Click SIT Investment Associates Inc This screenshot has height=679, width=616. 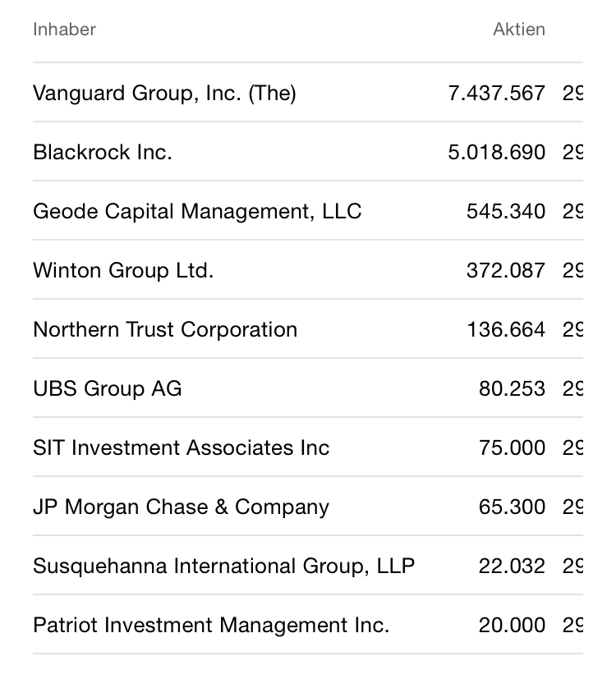(x=181, y=447)
